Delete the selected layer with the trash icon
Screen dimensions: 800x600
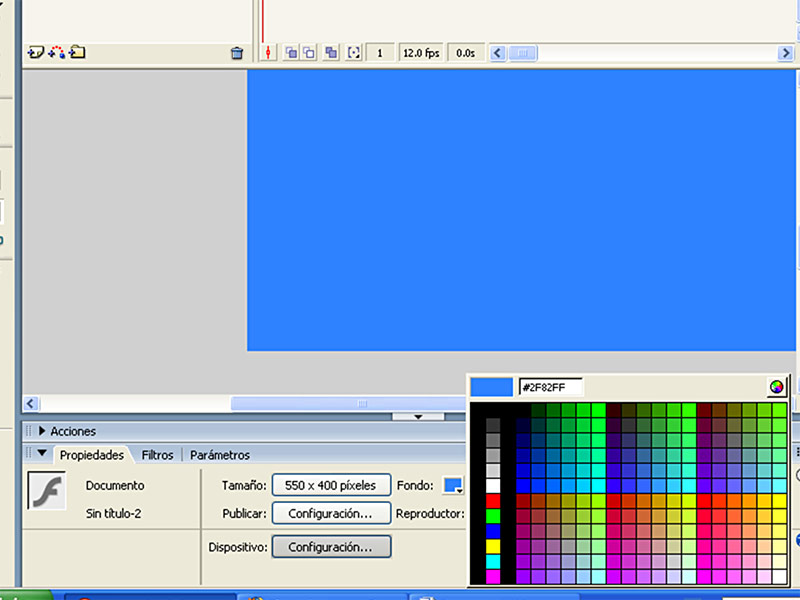tap(237, 51)
